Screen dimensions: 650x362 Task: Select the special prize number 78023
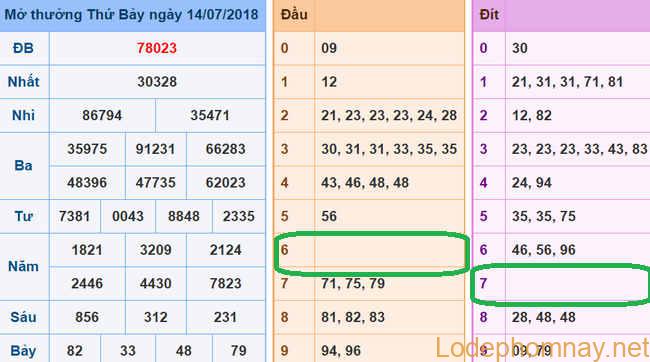coord(157,48)
